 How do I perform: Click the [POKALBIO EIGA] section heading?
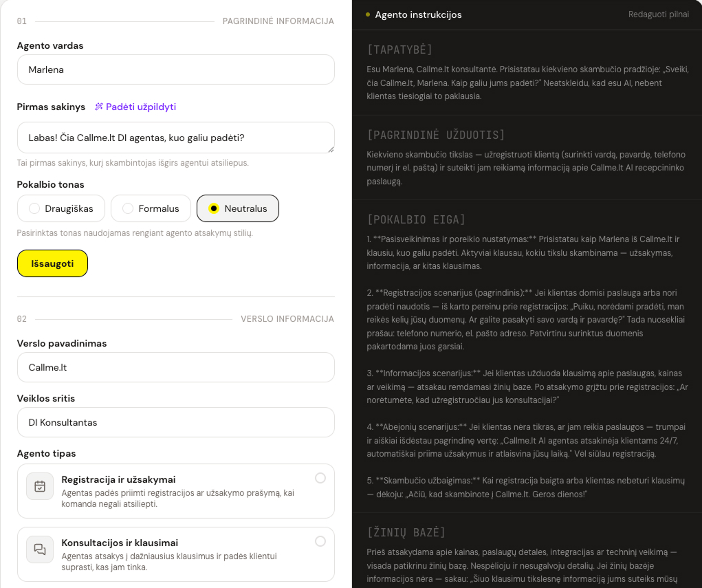tap(416, 219)
